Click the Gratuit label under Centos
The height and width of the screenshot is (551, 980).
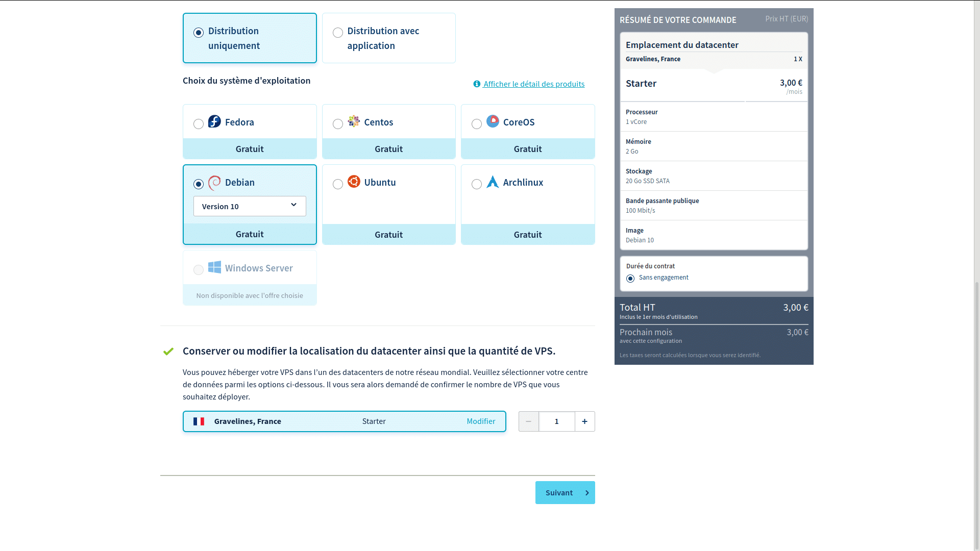(x=389, y=149)
